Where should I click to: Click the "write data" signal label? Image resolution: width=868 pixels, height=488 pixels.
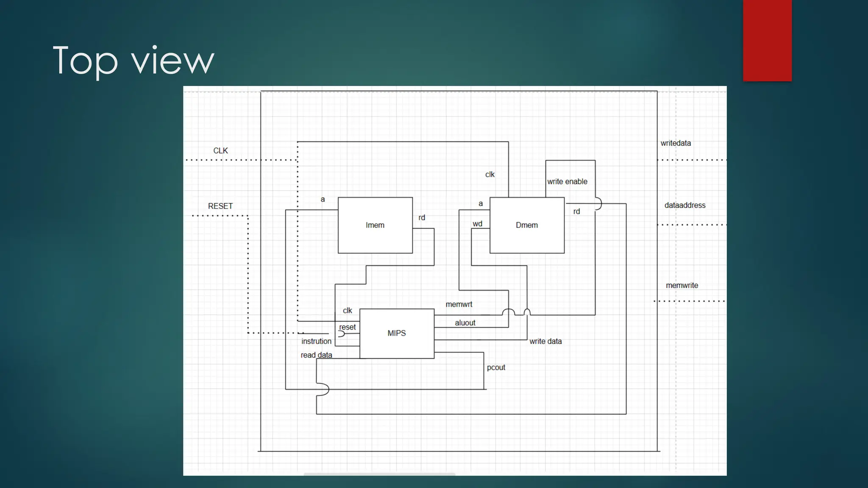coord(545,341)
